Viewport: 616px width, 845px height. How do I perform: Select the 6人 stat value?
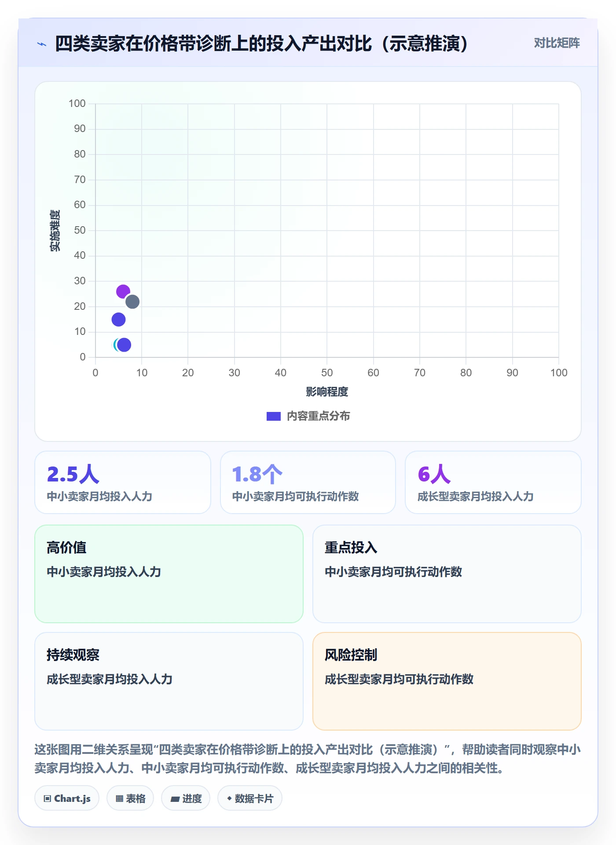[x=434, y=474]
